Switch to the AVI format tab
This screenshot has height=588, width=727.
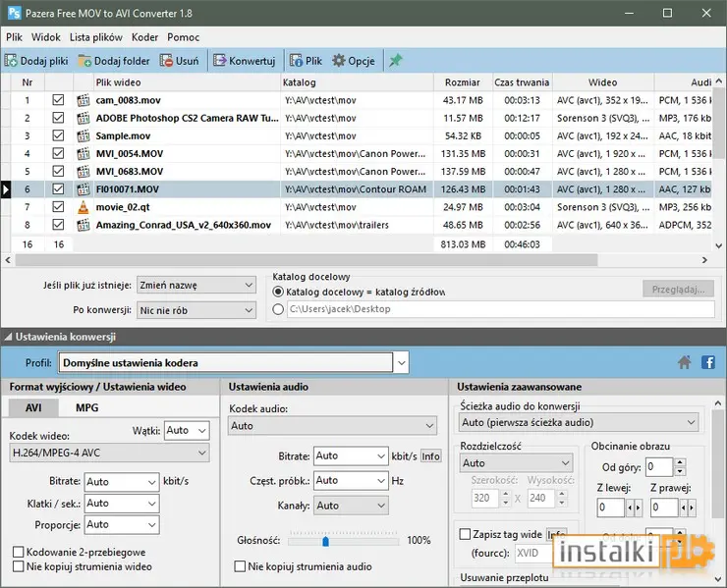pos(33,407)
